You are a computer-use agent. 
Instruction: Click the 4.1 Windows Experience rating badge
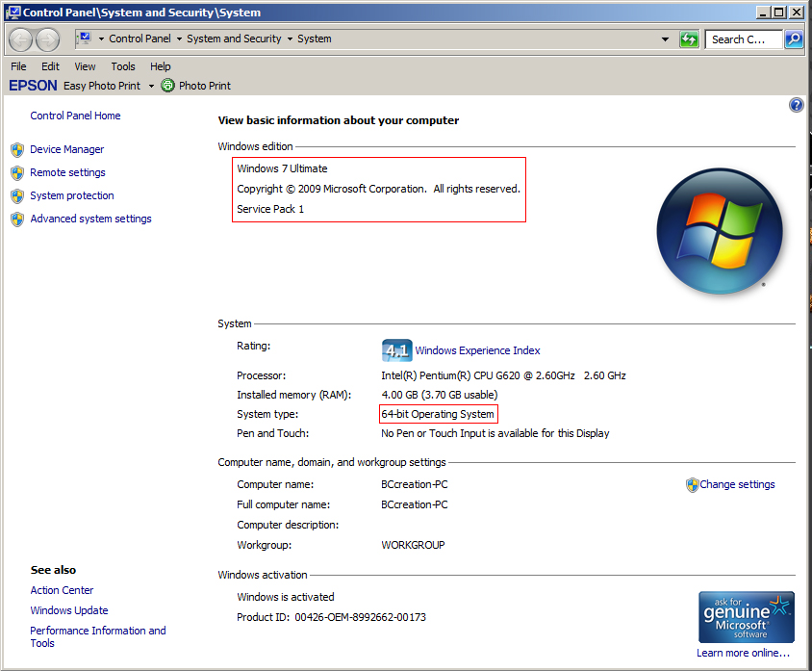396,350
